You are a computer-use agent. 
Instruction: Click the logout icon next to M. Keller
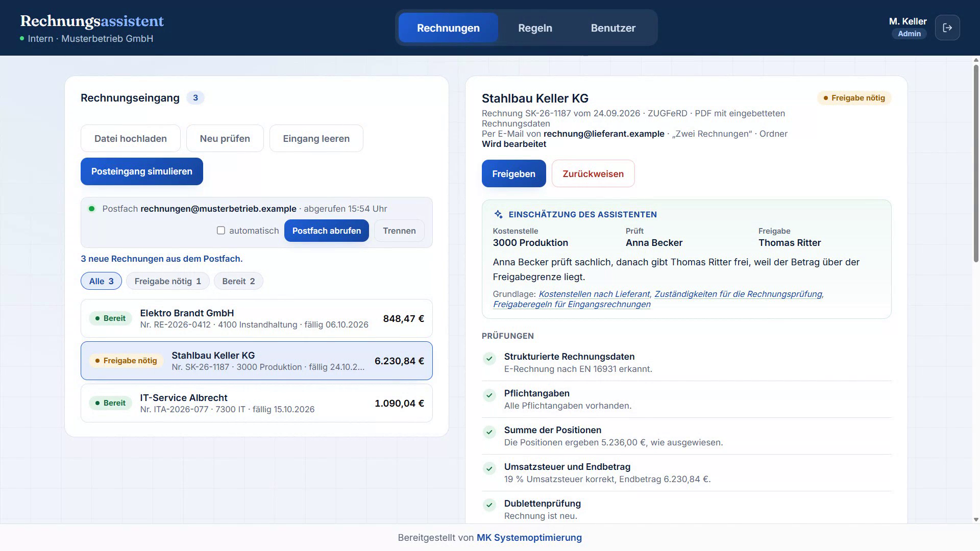click(947, 28)
